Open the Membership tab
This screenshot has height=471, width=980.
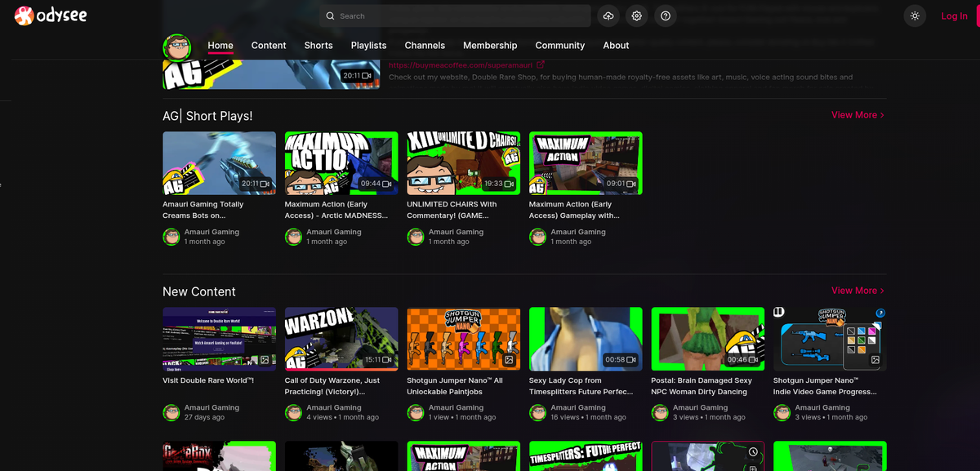point(490,46)
